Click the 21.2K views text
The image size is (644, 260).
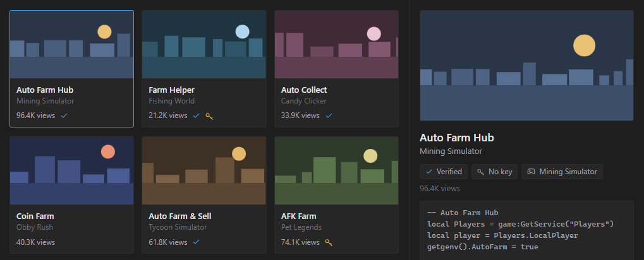tap(168, 115)
